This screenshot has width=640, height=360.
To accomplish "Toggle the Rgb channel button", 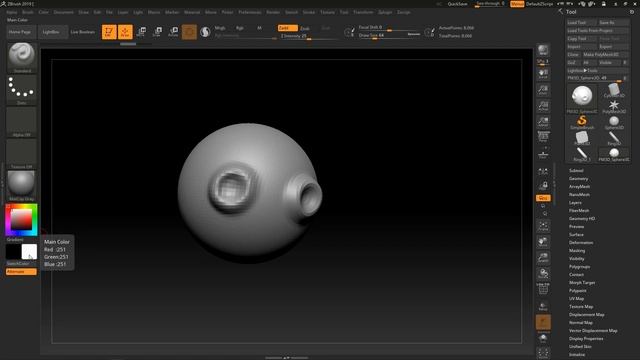I will tap(240, 28).
